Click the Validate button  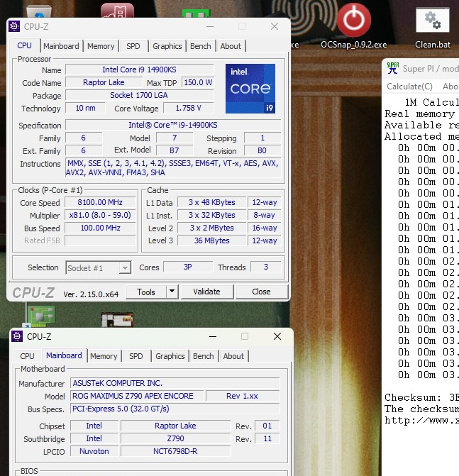[x=206, y=292]
